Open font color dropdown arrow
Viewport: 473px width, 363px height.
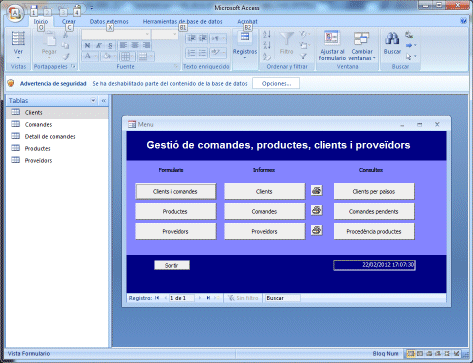point(95,56)
